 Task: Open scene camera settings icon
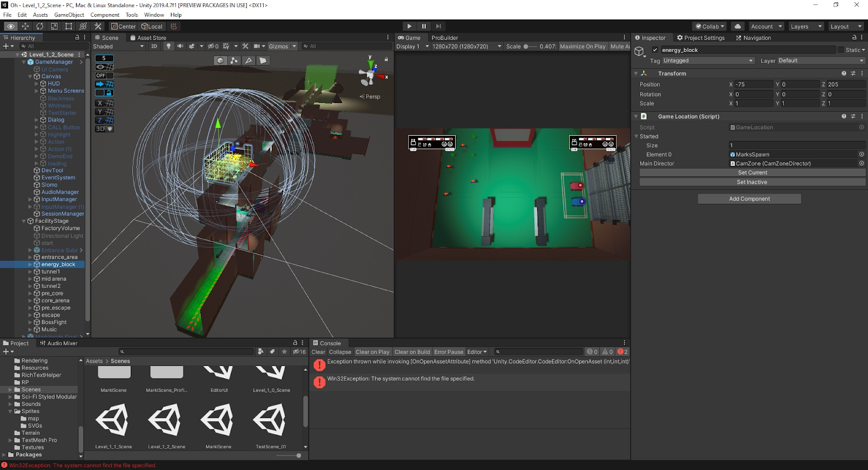(x=257, y=46)
